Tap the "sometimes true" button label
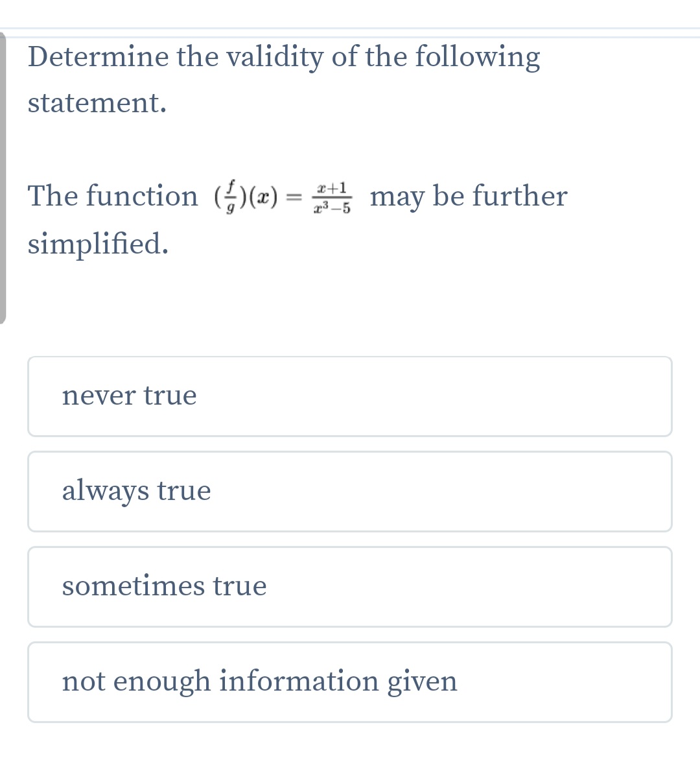 pos(164,587)
